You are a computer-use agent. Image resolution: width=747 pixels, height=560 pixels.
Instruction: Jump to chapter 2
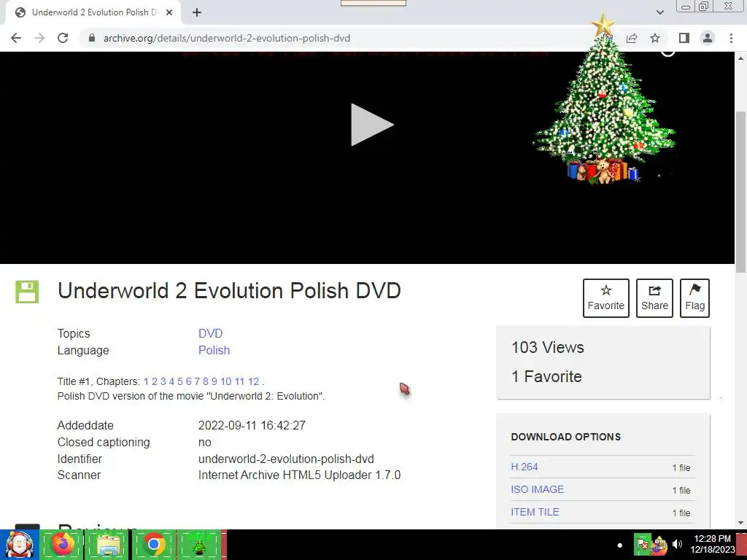(155, 381)
